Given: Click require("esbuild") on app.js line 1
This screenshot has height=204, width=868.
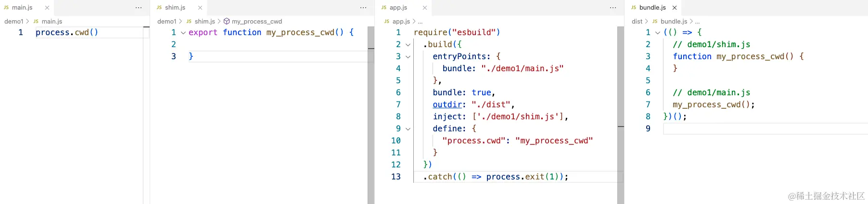Looking at the screenshot, I should pos(457,32).
